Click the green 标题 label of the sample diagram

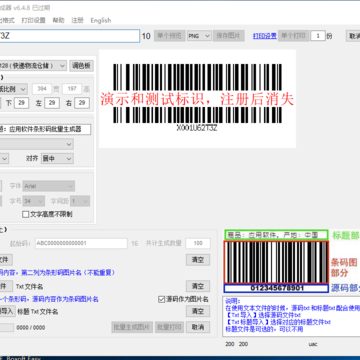point(346,235)
